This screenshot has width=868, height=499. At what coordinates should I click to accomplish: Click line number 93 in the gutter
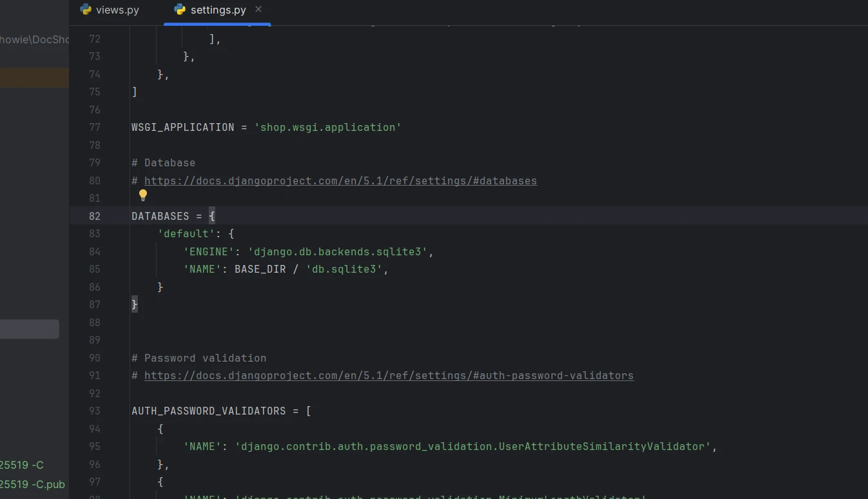(94, 411)
